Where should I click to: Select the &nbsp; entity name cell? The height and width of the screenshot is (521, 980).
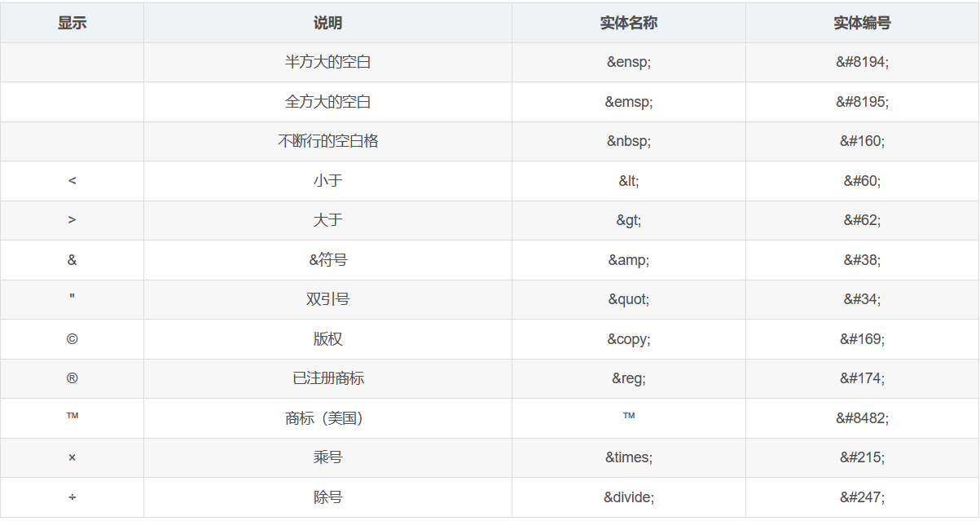pos(628,141)
